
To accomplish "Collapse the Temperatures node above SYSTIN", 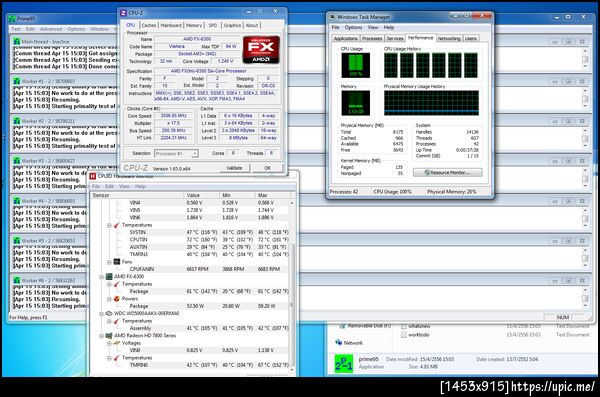I will [109, 225].
